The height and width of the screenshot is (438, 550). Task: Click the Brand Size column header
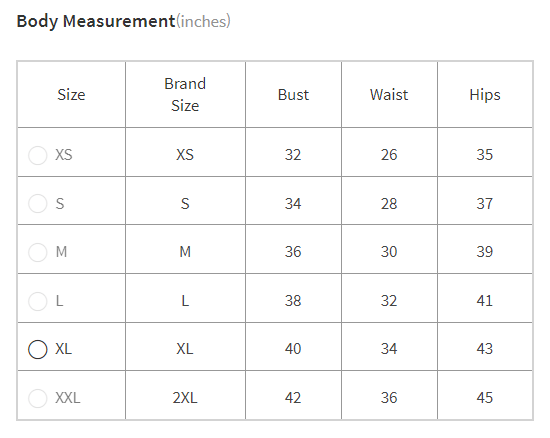coord(185,95)
